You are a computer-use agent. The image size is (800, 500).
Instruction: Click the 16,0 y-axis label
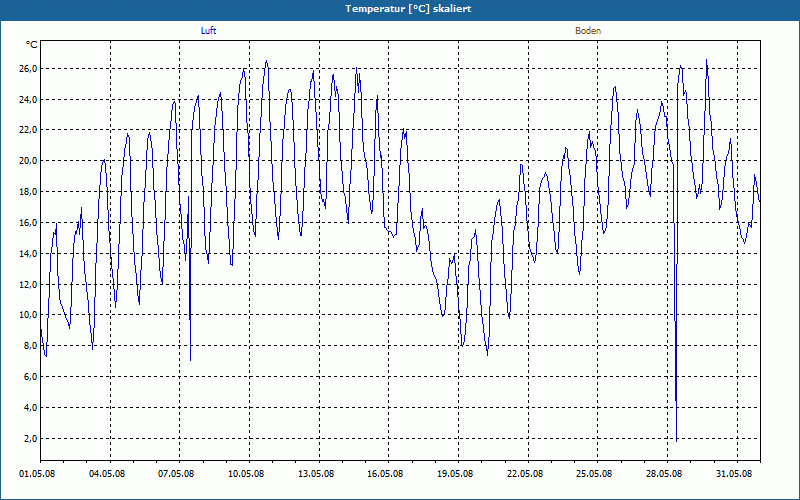(29, 222)
